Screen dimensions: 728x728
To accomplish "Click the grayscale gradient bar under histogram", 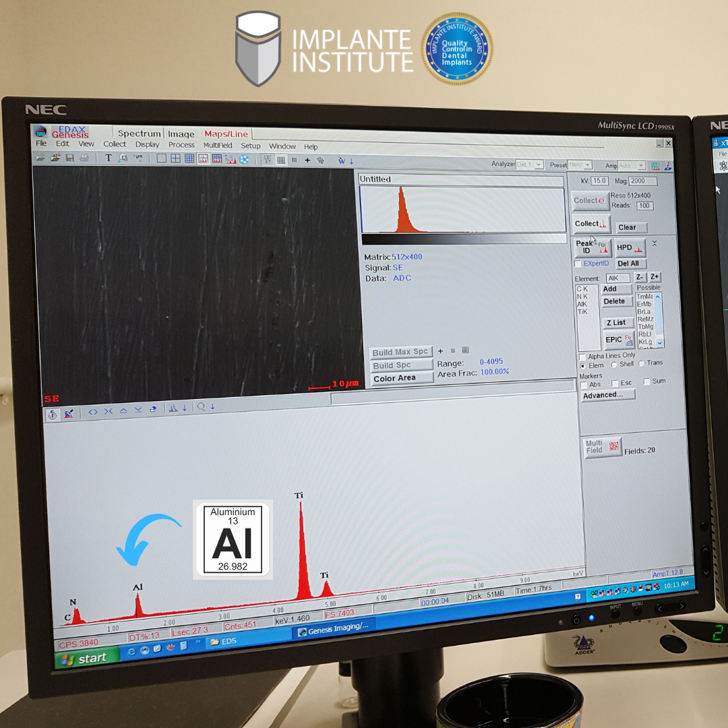I will tap(463, 239).
